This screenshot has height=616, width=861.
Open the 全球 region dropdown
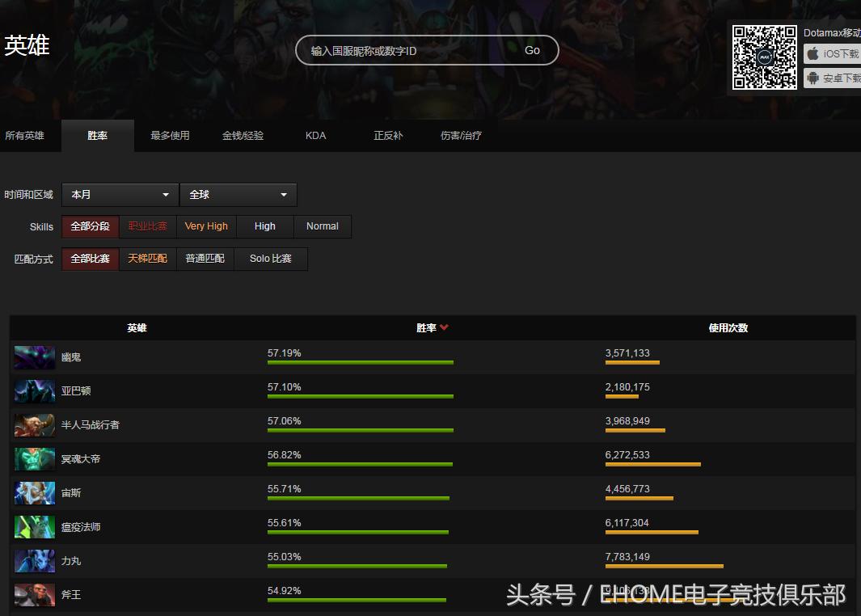238,195
